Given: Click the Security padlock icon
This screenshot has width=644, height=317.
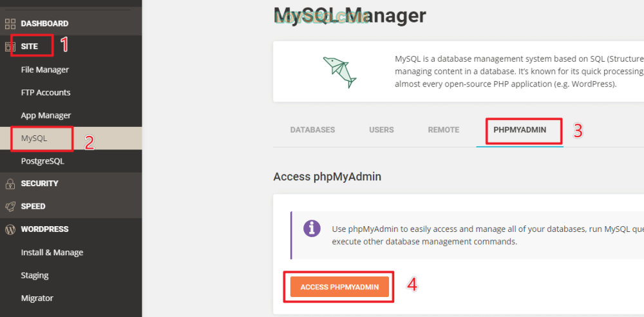Looking at the screenshot, I should 10,184.
